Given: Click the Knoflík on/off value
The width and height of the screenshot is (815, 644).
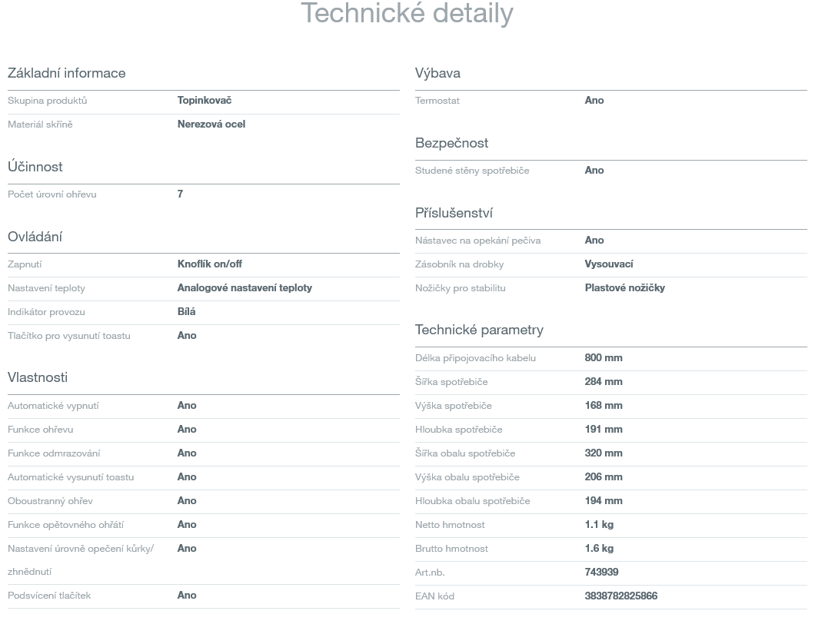Looking at the screenshot, I should pyautogui.click(x=210, y=264).
